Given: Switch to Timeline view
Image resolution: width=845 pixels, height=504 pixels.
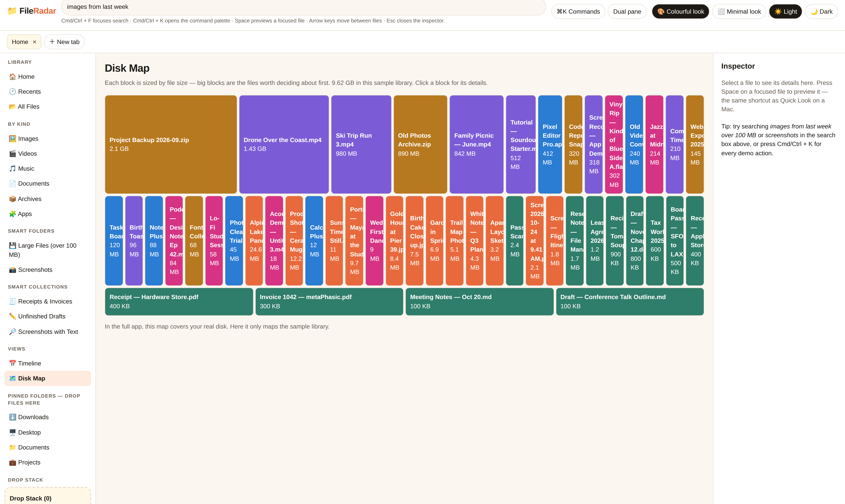Looking at the screenshot, I should point(48,363).
